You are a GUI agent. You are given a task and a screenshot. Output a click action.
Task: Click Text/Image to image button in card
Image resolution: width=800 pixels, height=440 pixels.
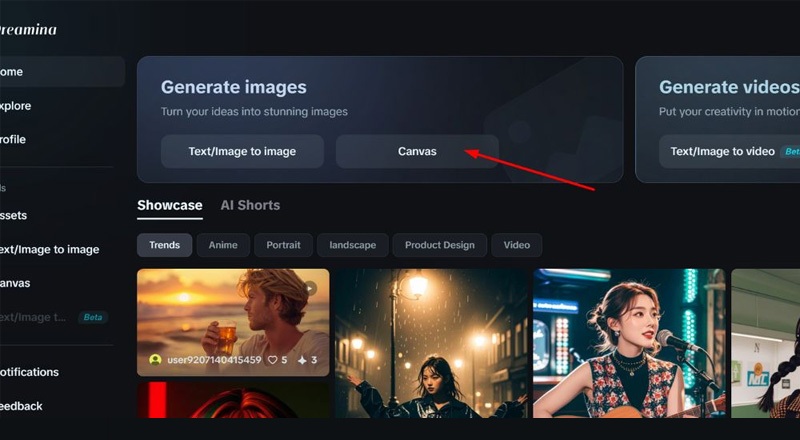242,151
